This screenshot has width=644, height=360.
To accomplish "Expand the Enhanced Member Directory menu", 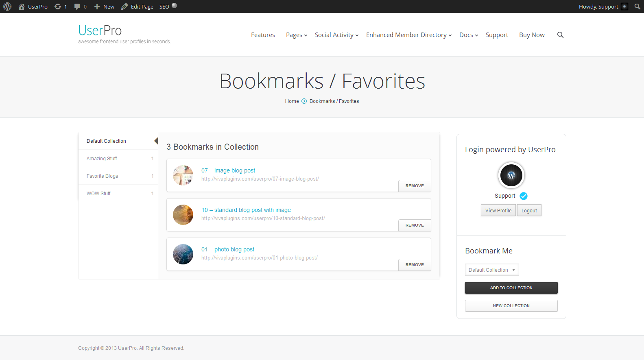I will (409, 35).
